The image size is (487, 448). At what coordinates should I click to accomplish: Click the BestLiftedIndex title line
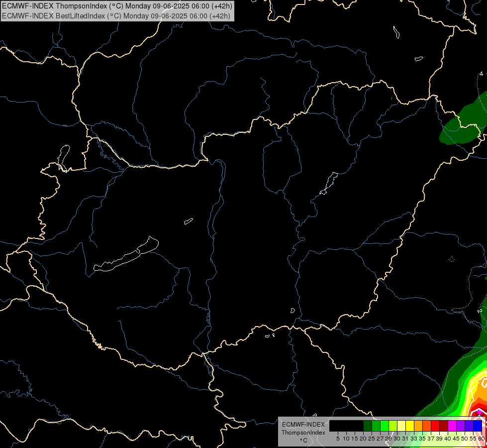tap(116, 16)
